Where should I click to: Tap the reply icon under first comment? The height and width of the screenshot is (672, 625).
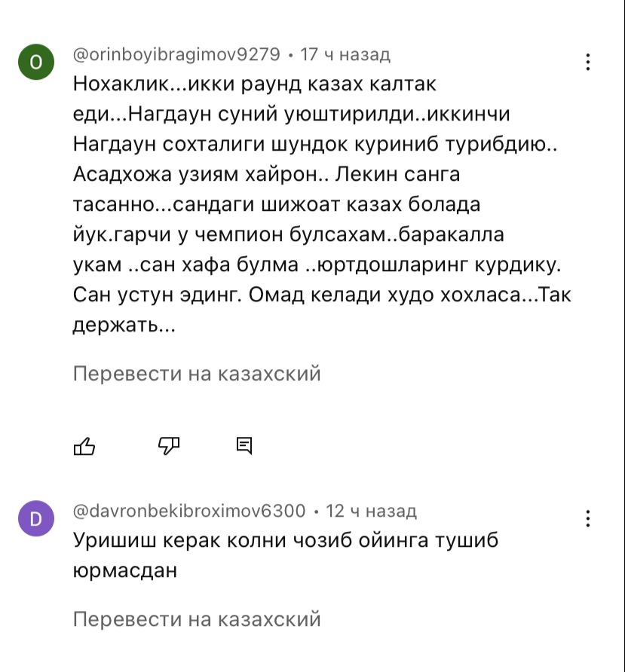244,446
